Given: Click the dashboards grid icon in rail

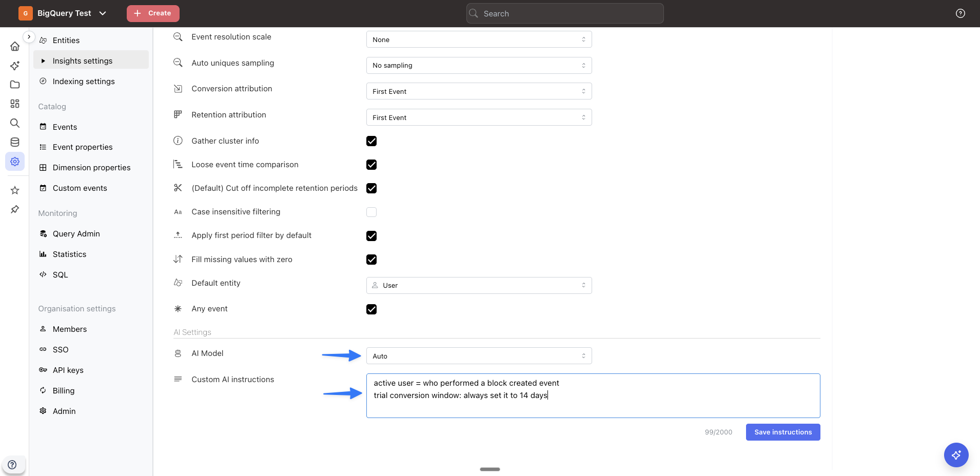Looking at the screenshot, I should tap(15, 104).
